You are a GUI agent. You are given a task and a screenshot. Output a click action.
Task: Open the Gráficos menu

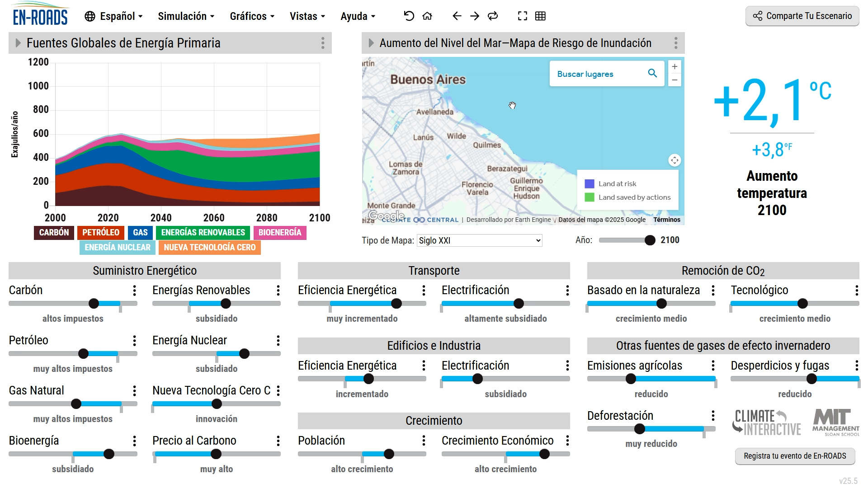251,16
